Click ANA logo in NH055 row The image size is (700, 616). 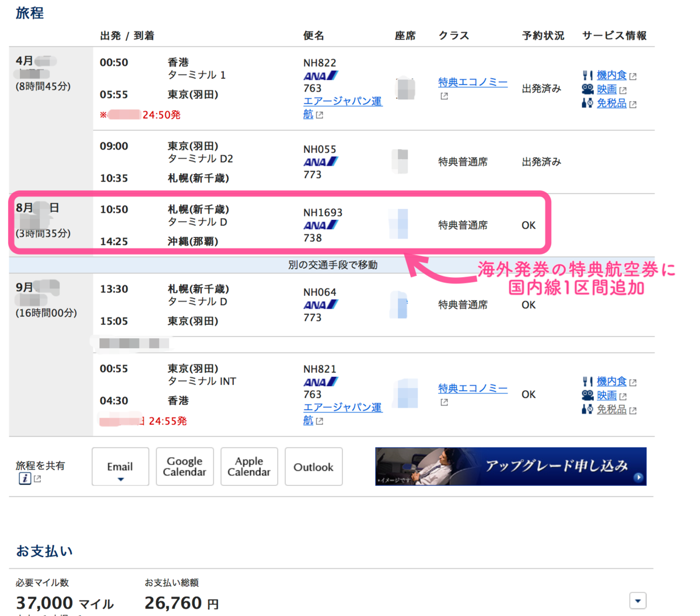click(320, 162)
